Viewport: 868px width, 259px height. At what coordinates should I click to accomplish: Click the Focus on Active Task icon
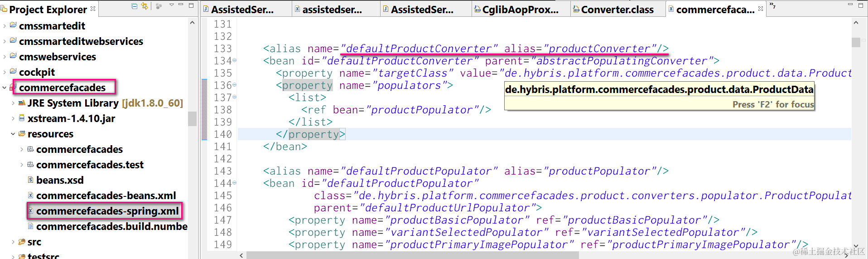coord(159,6)
